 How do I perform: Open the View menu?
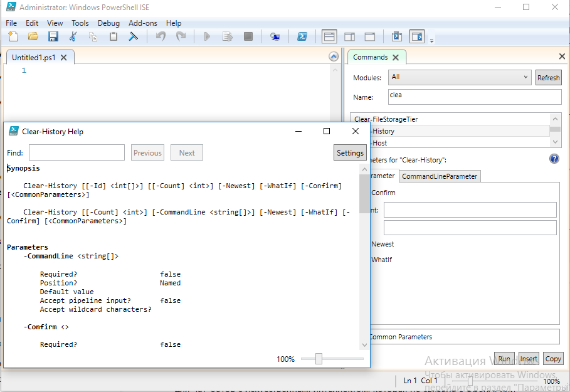point(55,23)
